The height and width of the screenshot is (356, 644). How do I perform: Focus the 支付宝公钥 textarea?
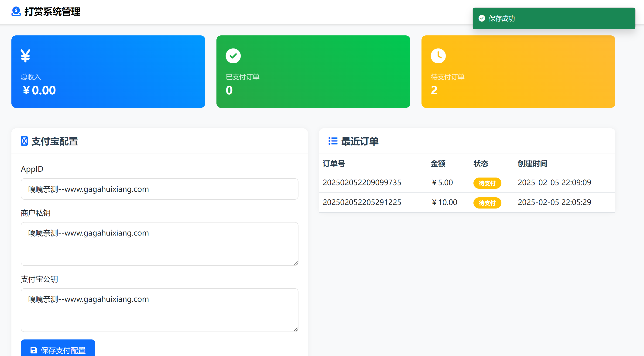coord(160,310)
